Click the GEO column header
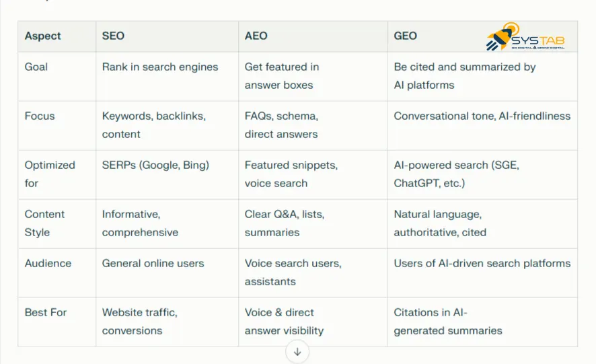 click(x=406, y=36)
